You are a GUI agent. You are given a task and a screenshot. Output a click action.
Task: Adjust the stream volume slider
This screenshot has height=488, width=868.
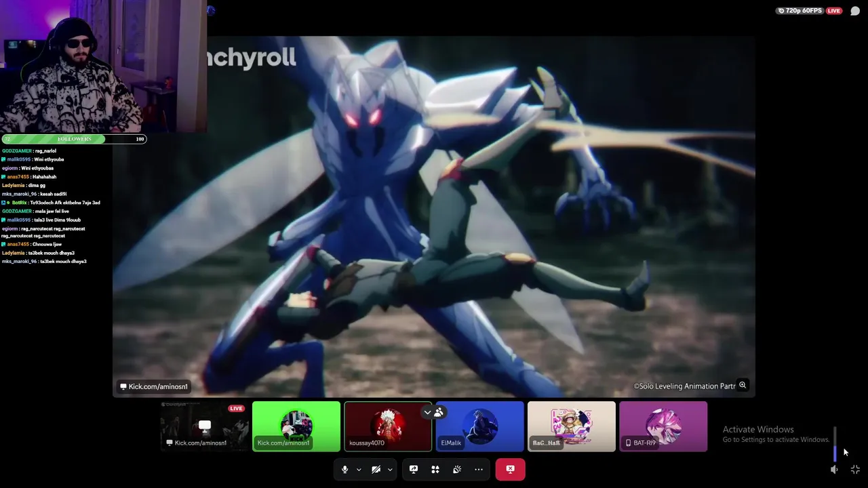[835, 444]
